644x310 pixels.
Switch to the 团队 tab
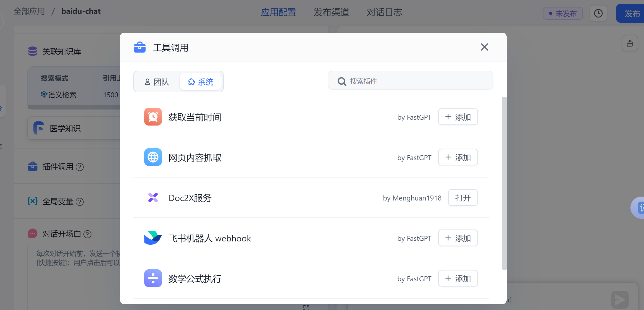157,82
